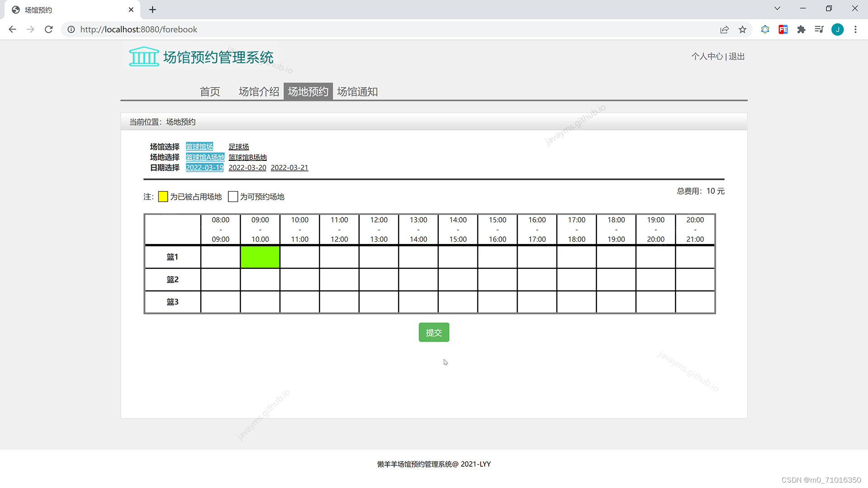Select 篮3 20:00-21:00 slot

point(695,302)
